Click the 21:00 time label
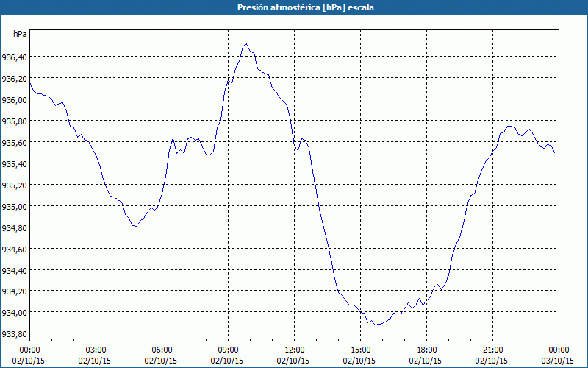588x368 pixels. [x=492, y=350]
